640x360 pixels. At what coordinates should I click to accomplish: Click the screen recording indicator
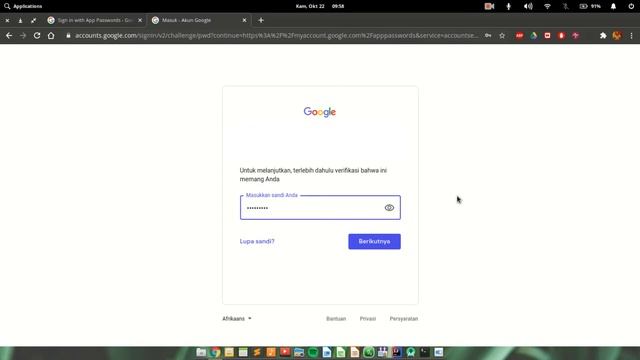pos(489,6)
